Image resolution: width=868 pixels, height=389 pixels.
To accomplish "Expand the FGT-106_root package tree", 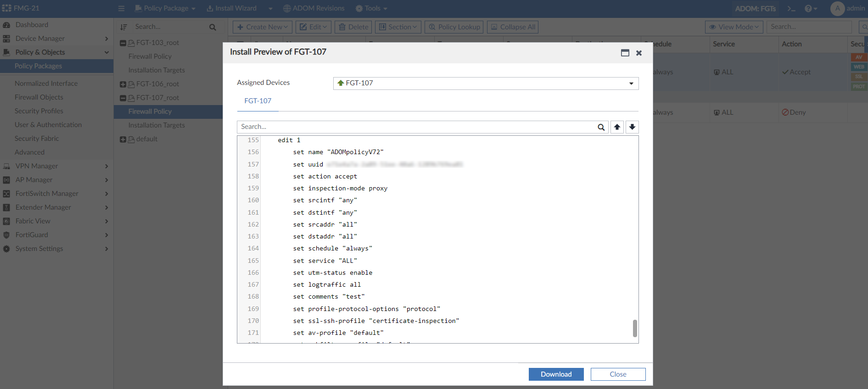I will [x=123, y=84].
